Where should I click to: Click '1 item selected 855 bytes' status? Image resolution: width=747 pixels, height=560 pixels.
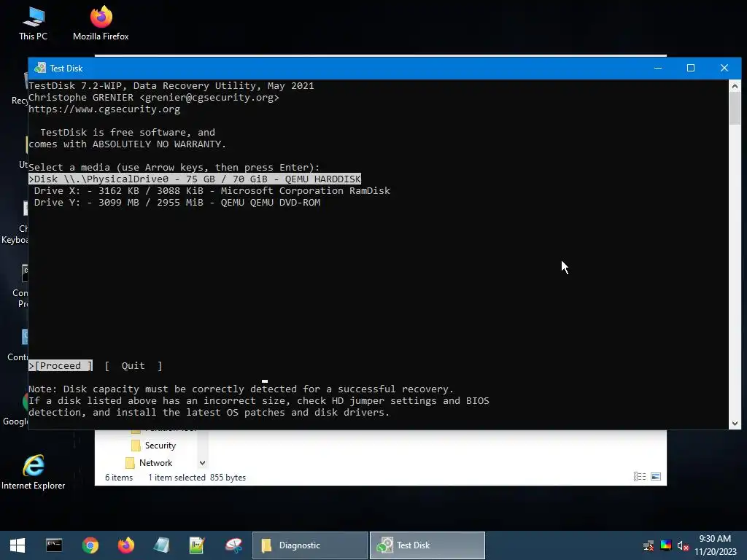point(197,478)
